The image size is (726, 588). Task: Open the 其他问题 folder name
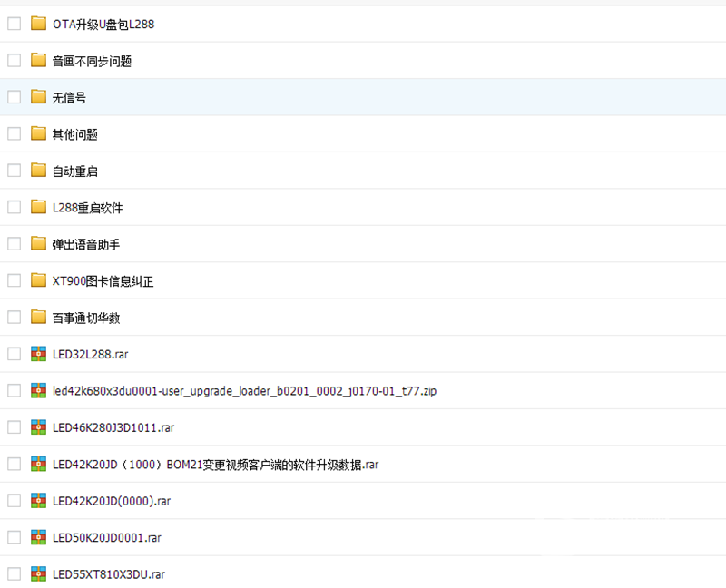74,134
